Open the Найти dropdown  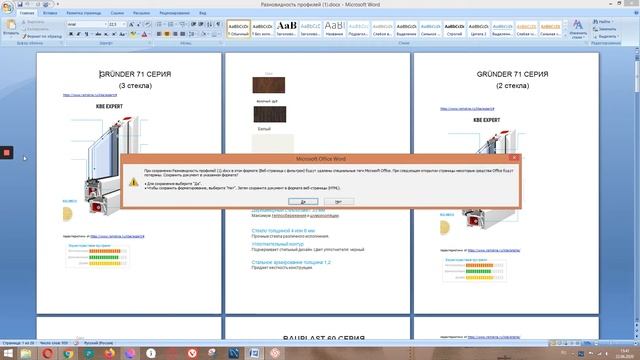(x=603, y=22)
